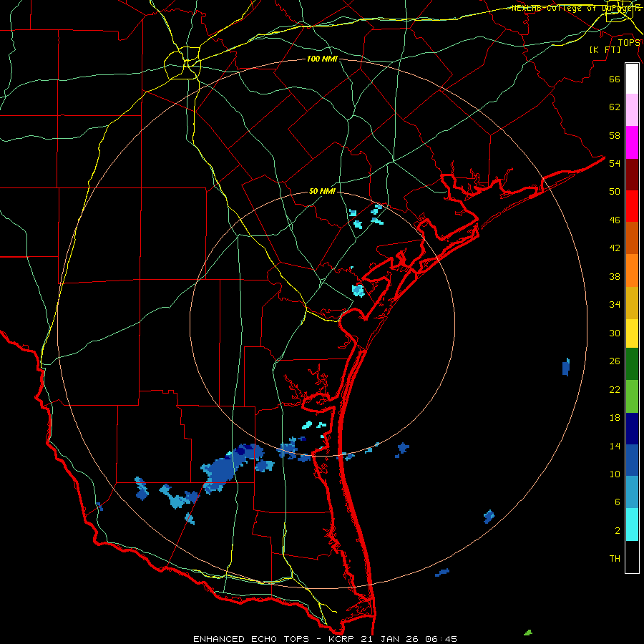Click the legend value '34'
The image size is (644, 644).
click(615, 304)
